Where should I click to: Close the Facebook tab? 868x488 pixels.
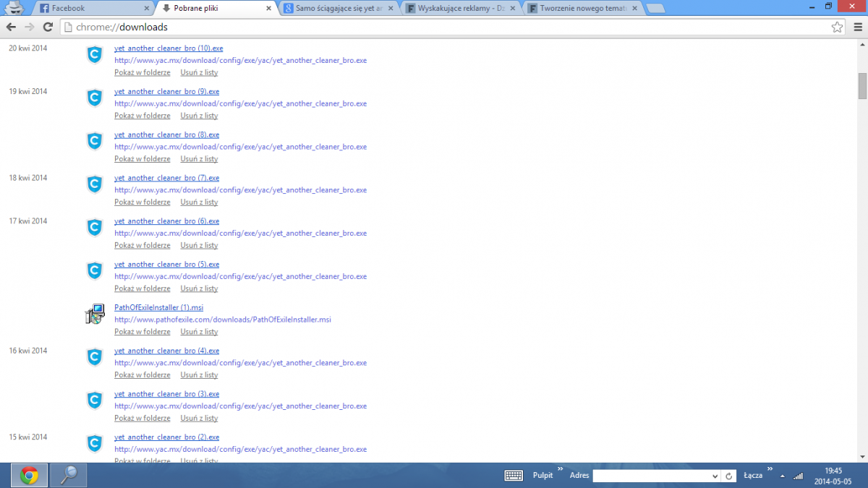coord(147,8)
